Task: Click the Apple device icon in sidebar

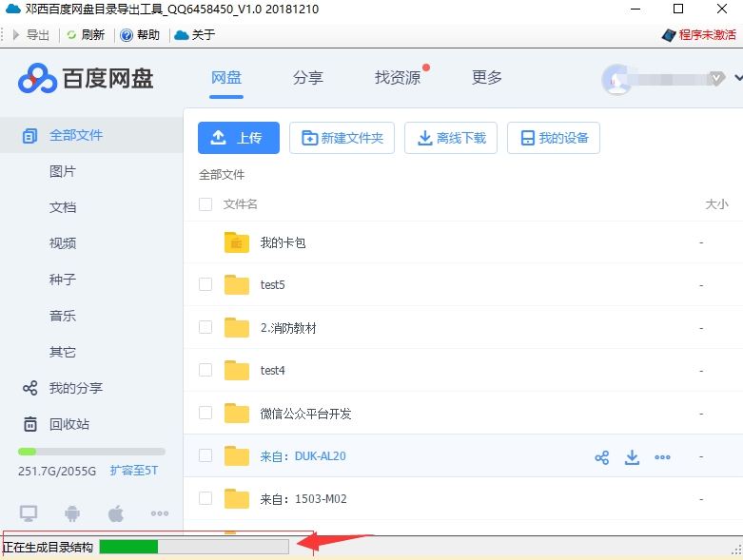Action: click(x=115, y=513)
